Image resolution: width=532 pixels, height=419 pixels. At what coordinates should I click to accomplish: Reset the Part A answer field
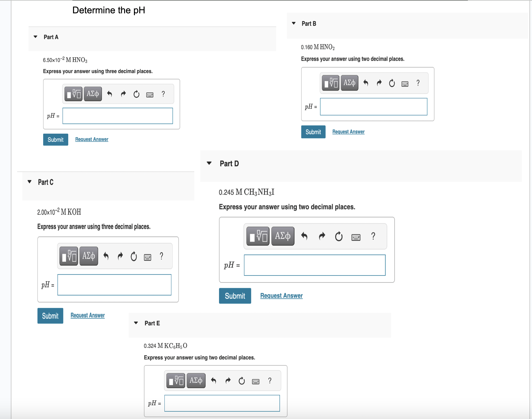tap(136, 94)
